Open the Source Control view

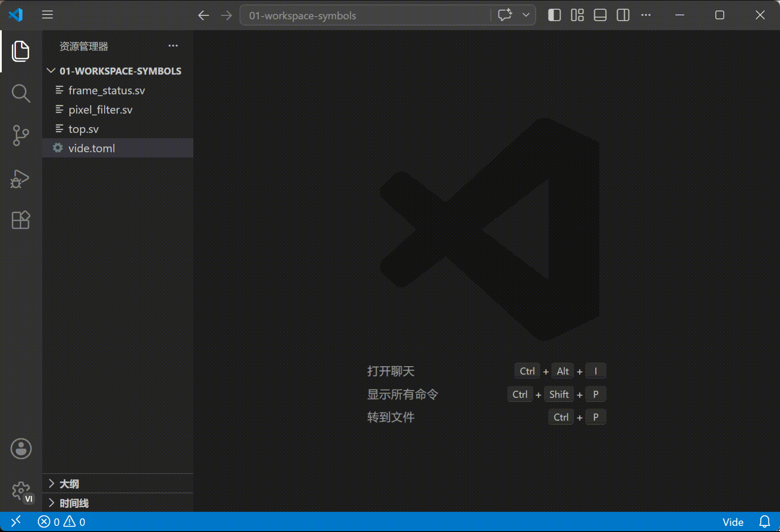(21, 135)
